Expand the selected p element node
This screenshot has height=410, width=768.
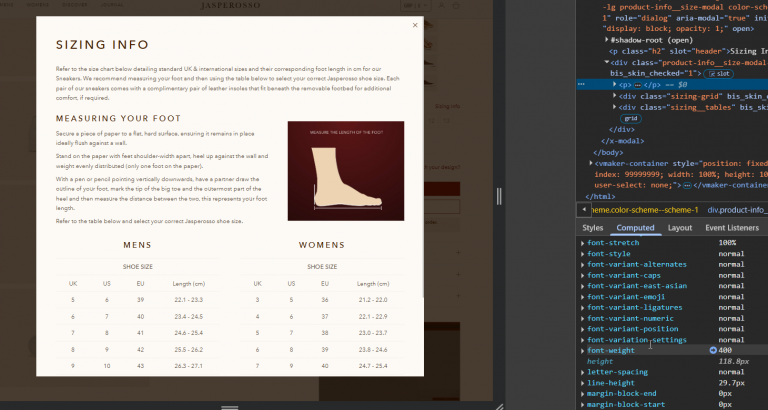click(x=615, y=85)
